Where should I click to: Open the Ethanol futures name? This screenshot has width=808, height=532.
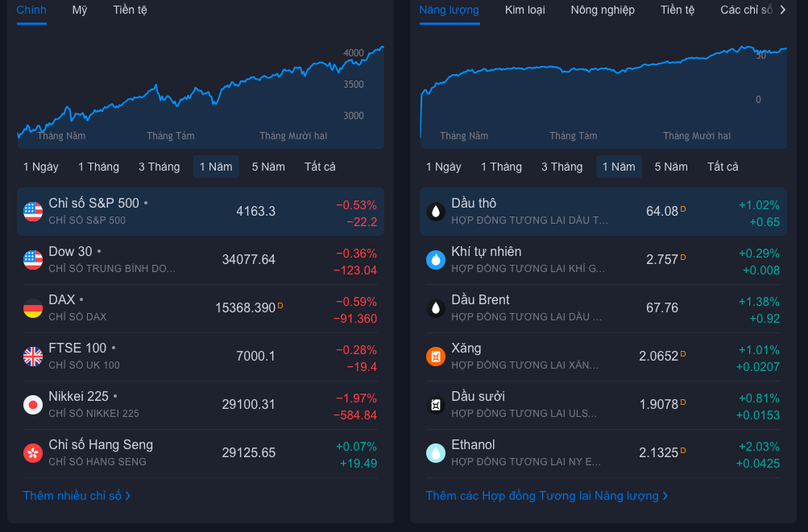click(x=473, y=445)
